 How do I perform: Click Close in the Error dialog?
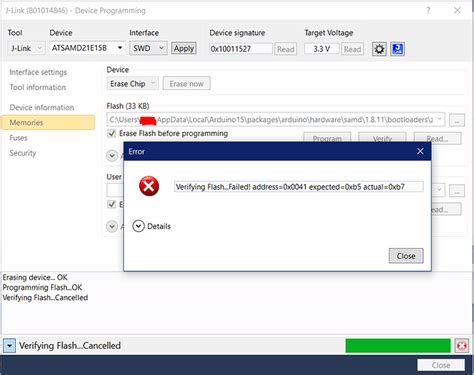[x=406, y=256]
